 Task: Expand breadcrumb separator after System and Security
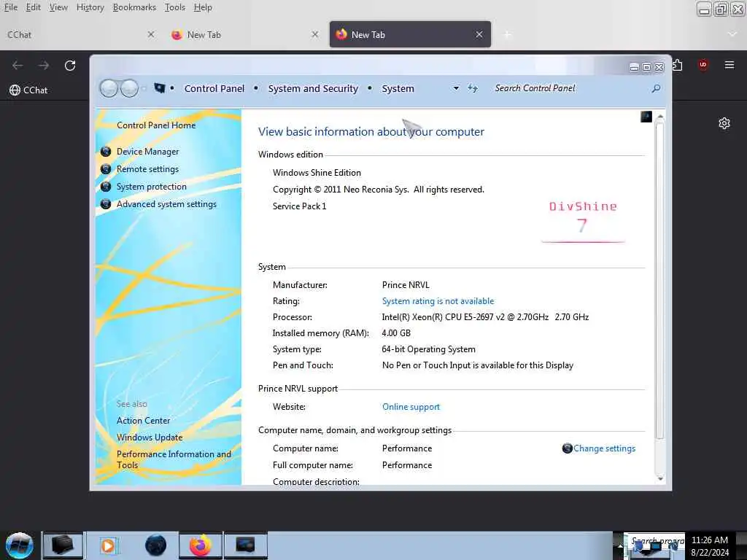coord(370,88)
